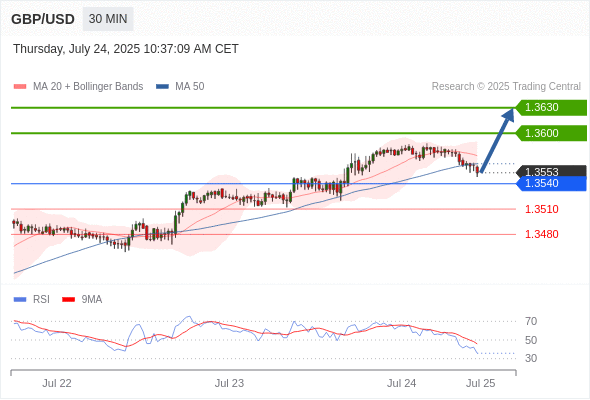This screenshot has height=400, width=590.
Task: Click the Jul 22 date axis label
Action: [x=57, y=383]
